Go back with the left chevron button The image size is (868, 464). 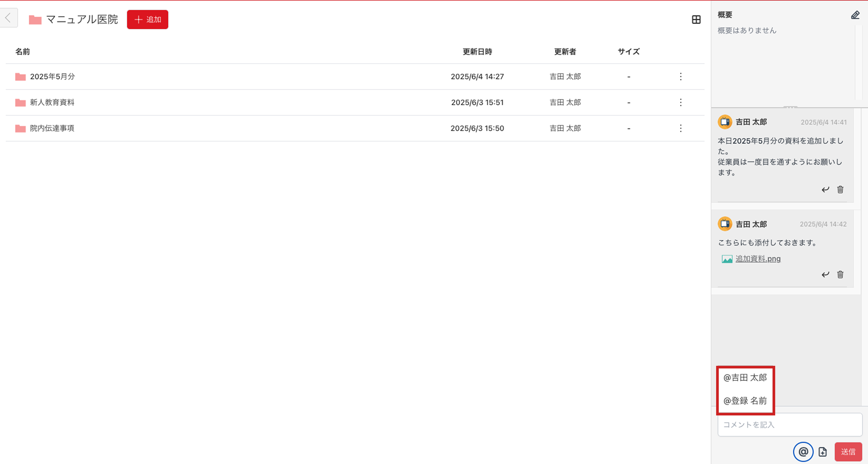tap(8, 18)
